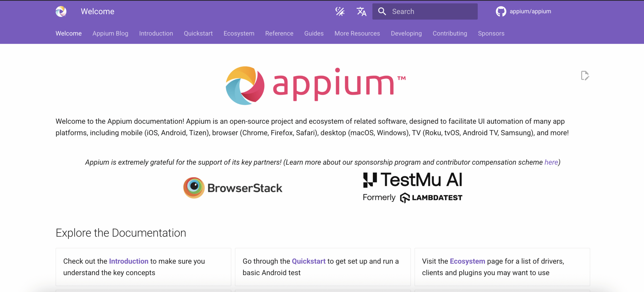
Task: Click the 'Welcome' page title in header
Action: coord(98,11)
